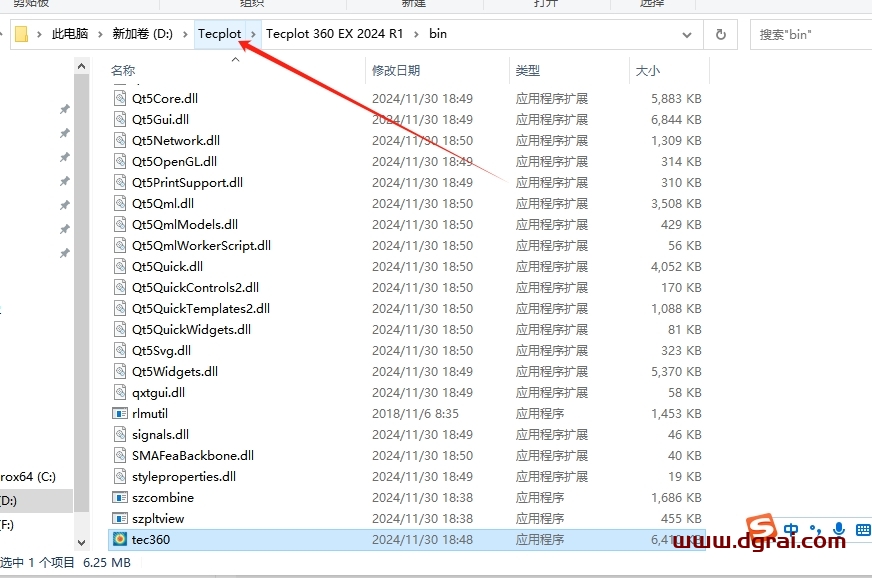Click the Qt5Qml.dll file icon
Image resolution: width=872 pixels, height=578 pixels.
coord(120,204)
